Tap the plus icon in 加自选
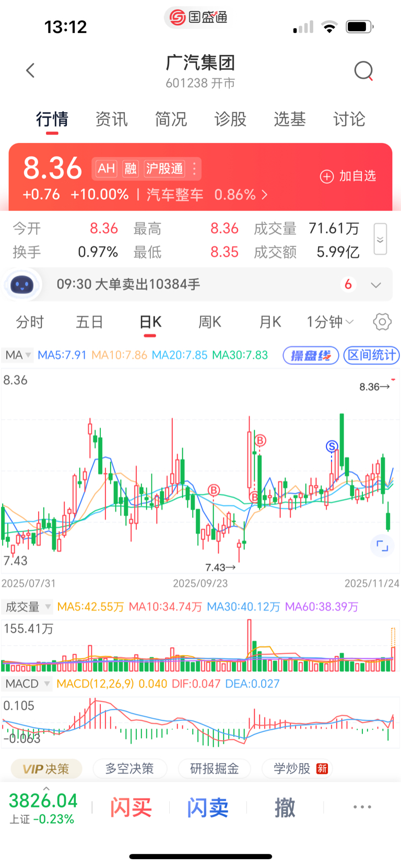This screenshot has width=401, height=868. click(x=327, y=176)
